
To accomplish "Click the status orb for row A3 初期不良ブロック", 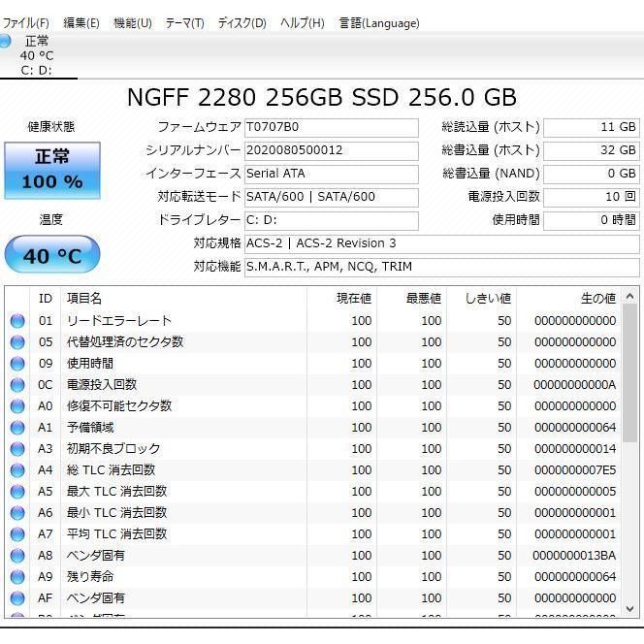I will point(17,449).
